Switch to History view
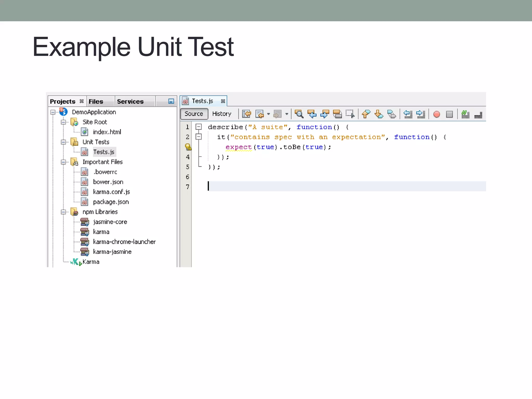This screenshot has width=532, height=399. pyautogui.click(x=222, y=114)
